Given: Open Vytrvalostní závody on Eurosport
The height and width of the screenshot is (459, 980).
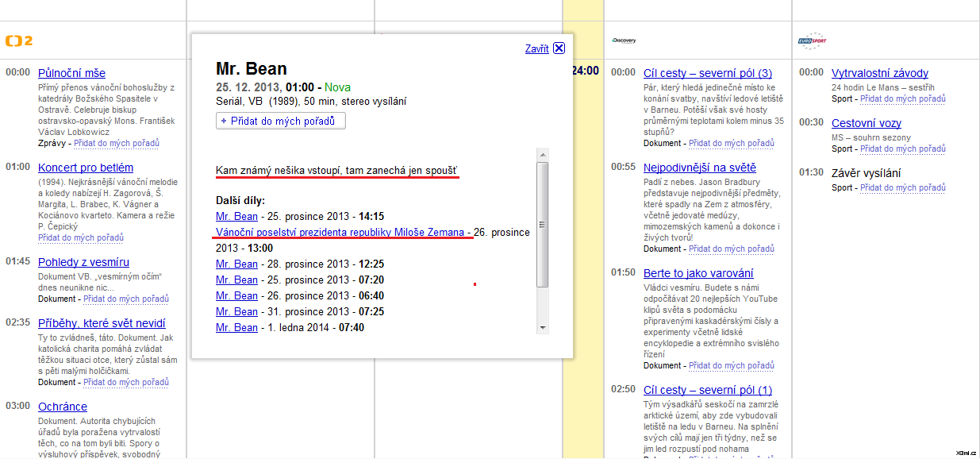Looking at the screenshot, I should [879, 73].
